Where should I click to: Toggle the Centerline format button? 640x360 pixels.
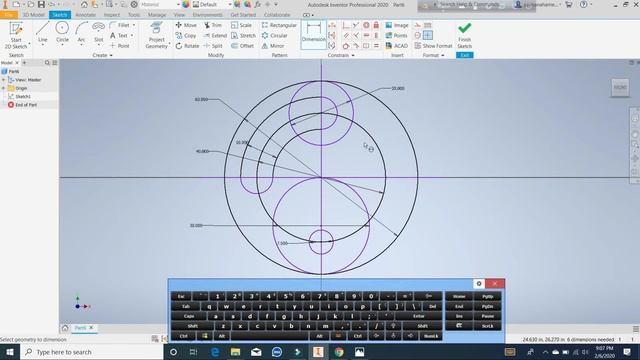(x=418, y=36)
